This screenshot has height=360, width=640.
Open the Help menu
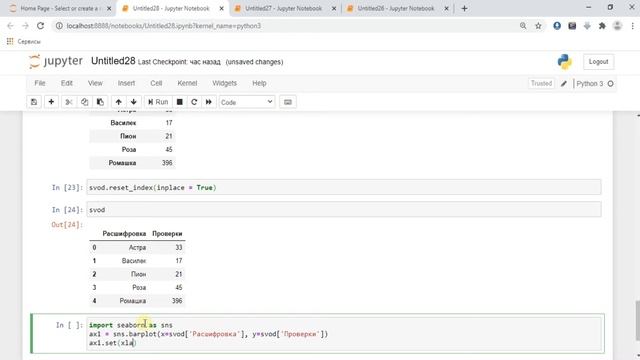pos(259,83)
